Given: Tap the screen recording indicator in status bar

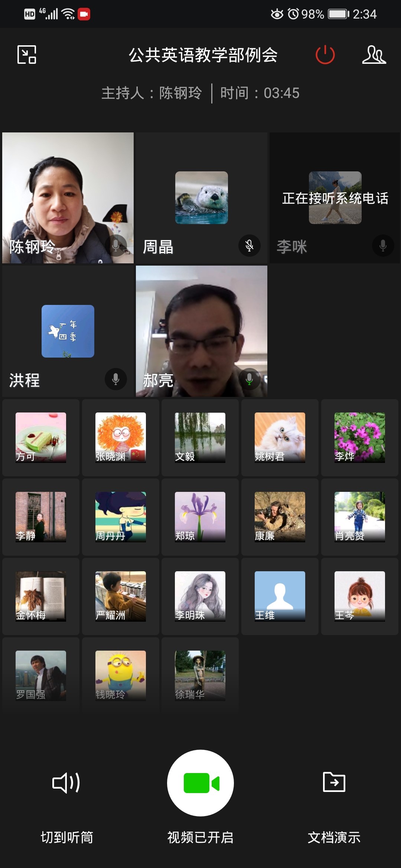Looking at the screenshot, I should (84, 14).
